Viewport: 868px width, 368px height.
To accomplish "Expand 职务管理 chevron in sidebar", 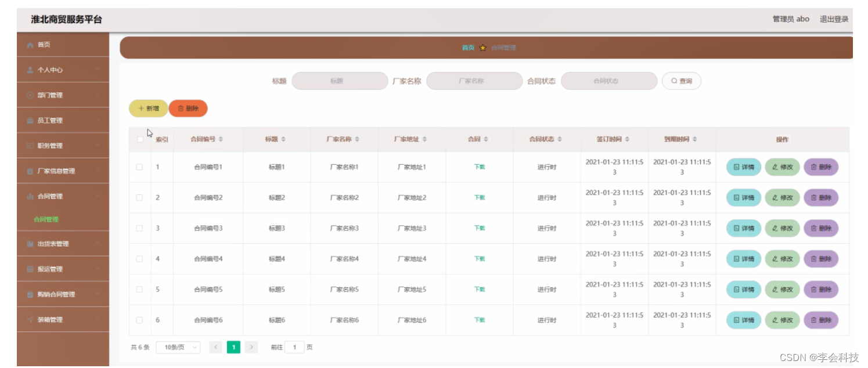I will pos(99,146).
